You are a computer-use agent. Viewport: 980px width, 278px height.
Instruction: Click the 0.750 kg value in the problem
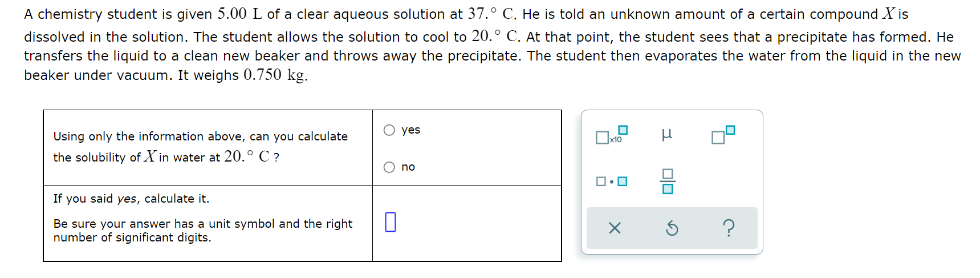[x=275, y=75]
